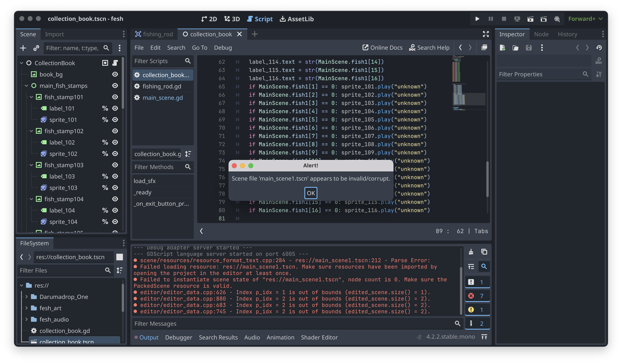
Task: Hide the fish_stamp101 node
Action: (x=115, y=97)
